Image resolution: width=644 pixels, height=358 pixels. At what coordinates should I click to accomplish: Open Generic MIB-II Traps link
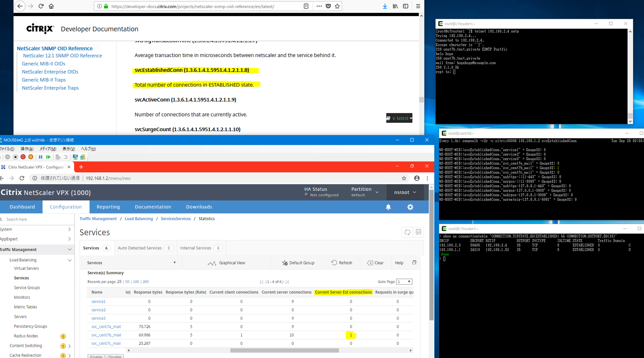(44, 80)
